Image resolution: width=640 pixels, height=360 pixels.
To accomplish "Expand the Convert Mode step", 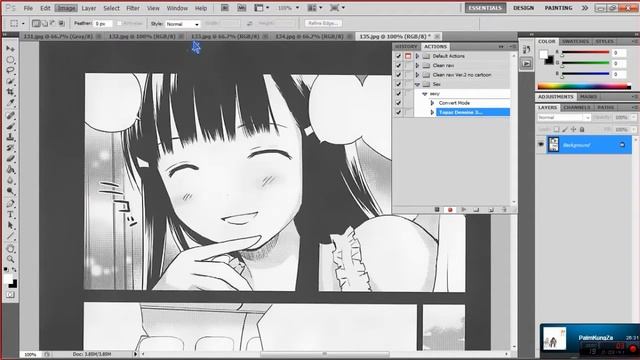I will coord(432,103).
